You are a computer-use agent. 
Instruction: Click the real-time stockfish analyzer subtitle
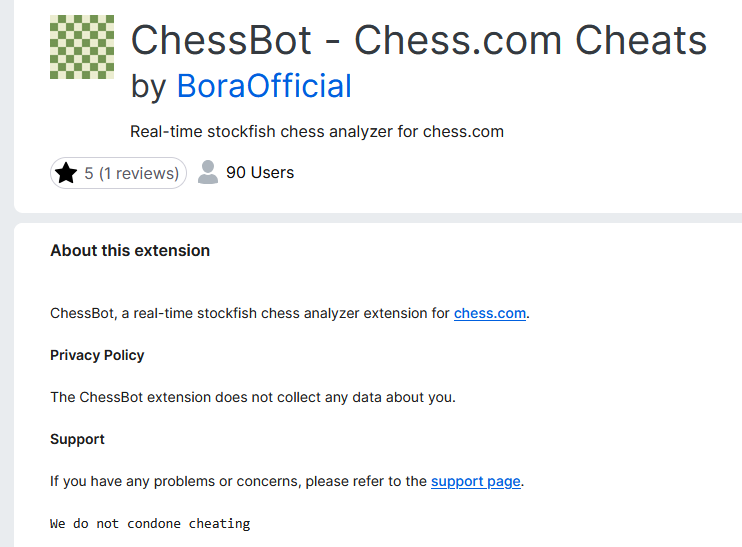[316, 131]
